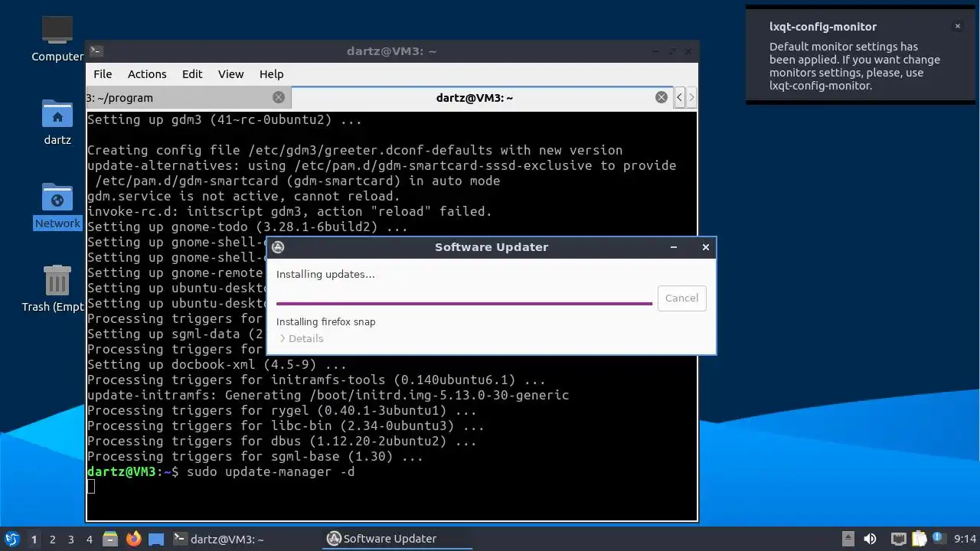The height and width of the screenshot is (551, 980).
Task: Click the 'update-initramfs: Generating' terminal line
Action: pyautogui.click(x=328, y=395)
